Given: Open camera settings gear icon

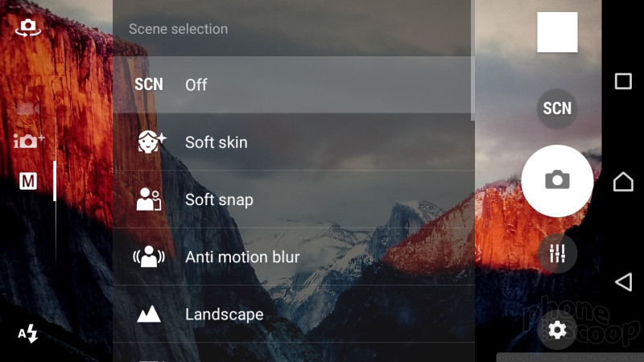Looking at the screenshot, I should 557,330.
